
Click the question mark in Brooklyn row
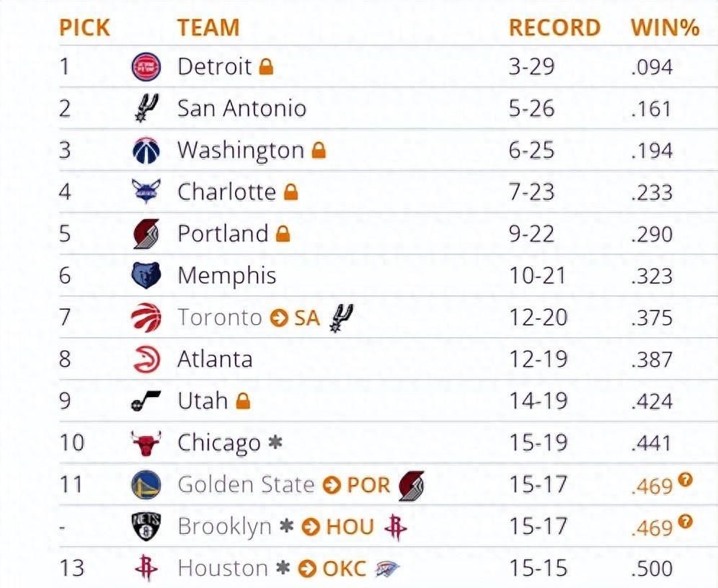(x=686, y=522)
